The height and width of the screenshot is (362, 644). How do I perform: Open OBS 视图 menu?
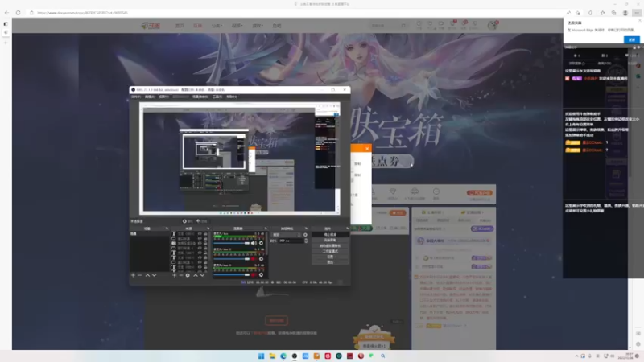pyautogui.click(x=163, y=97)
